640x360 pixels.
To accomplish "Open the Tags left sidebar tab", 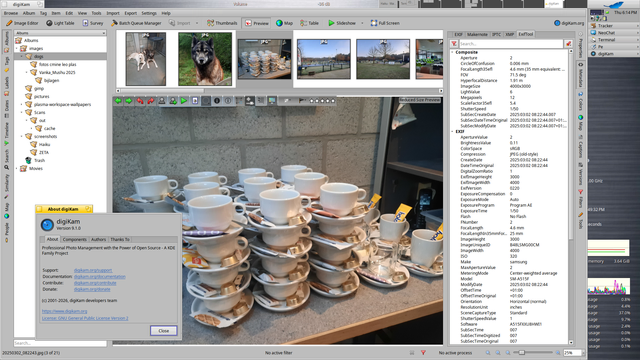I will coord(6,64).
